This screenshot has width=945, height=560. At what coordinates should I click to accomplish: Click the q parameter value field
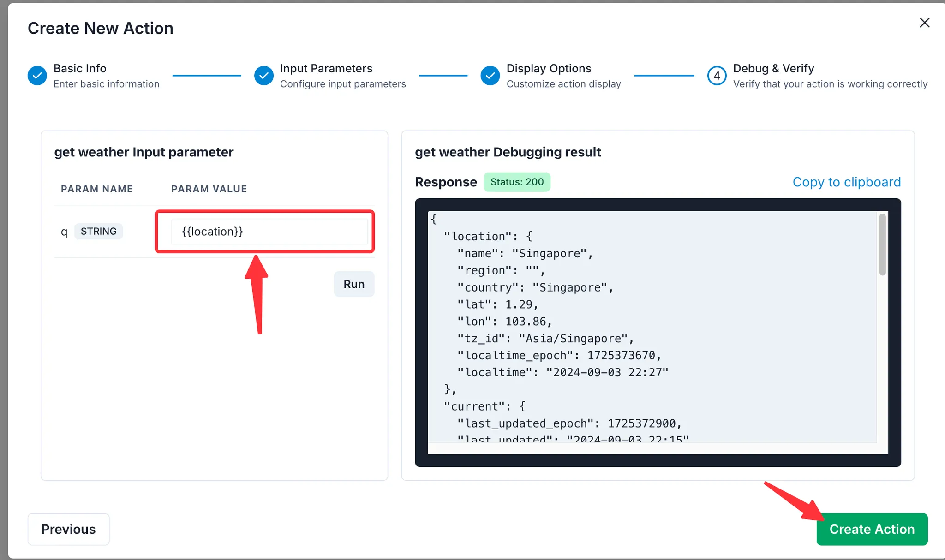coord(269,232)
